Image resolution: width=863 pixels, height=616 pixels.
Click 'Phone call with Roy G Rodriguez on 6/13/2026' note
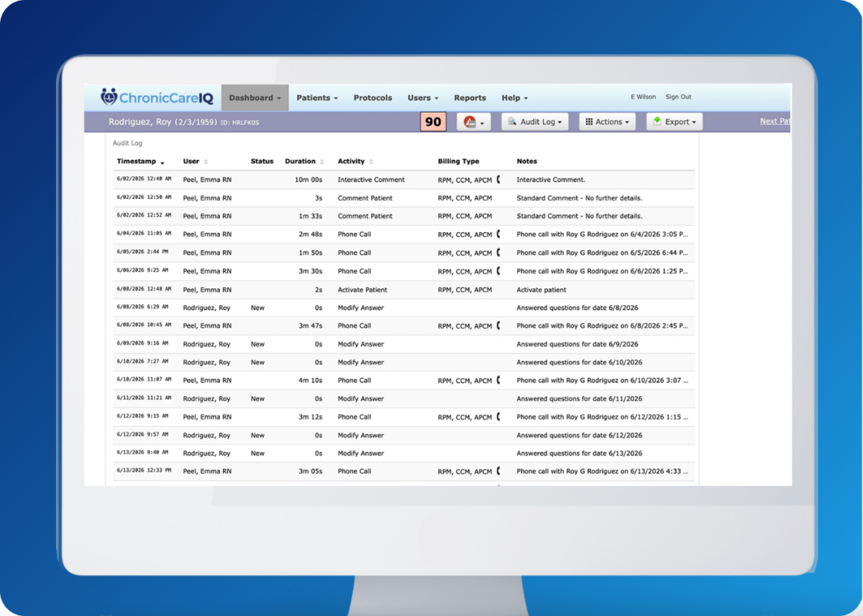click(x=602, y=472)
